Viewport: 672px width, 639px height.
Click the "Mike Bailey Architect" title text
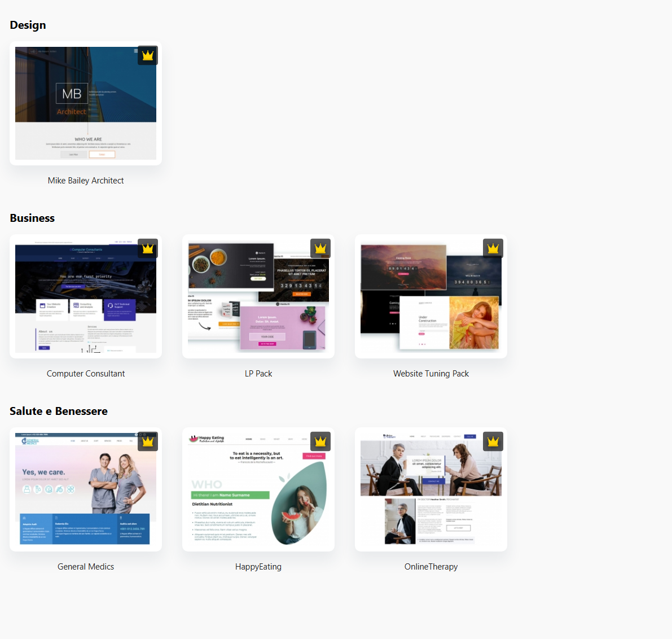[86, 181]
